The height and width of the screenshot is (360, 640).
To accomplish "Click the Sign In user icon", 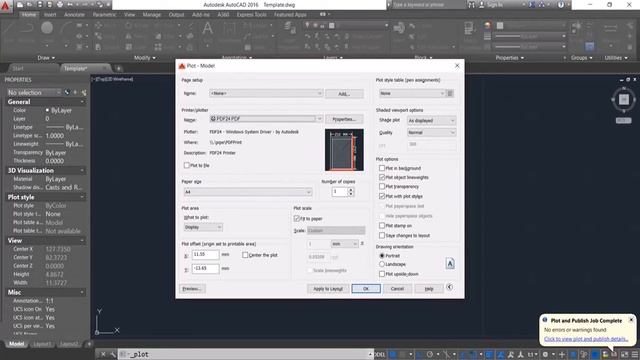I will (x=482, y=4).
